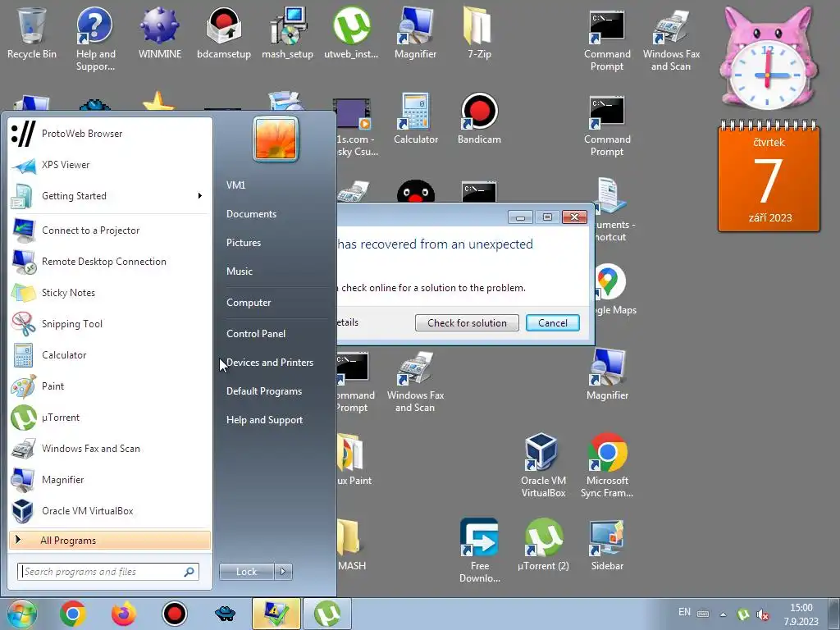840x630 pixels.
Task: Open Control Panel from Start menu
Action: tap(256, 334)
